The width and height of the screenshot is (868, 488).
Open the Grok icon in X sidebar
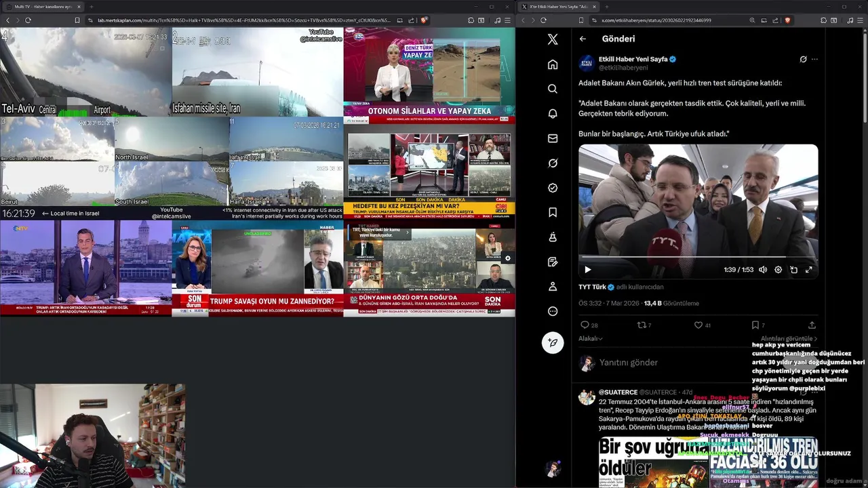pyautogui.click(x=553, y=163)
